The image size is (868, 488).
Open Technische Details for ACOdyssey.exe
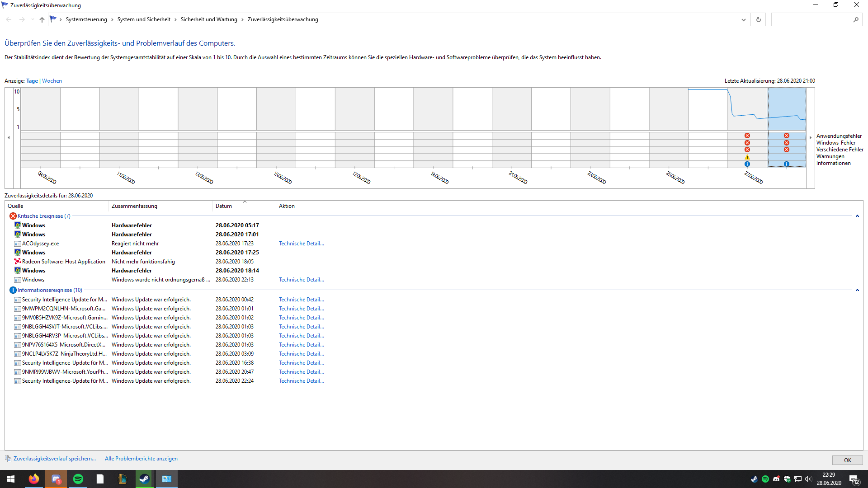pyautogui.click(x=301, y=244)
